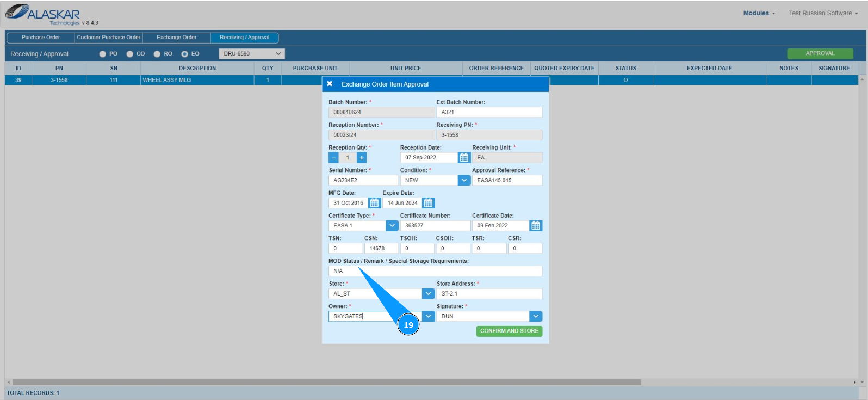Expand the Certificate Type dropdown
The width and height of the screenshot is (868, 400).
click(392, 226)
